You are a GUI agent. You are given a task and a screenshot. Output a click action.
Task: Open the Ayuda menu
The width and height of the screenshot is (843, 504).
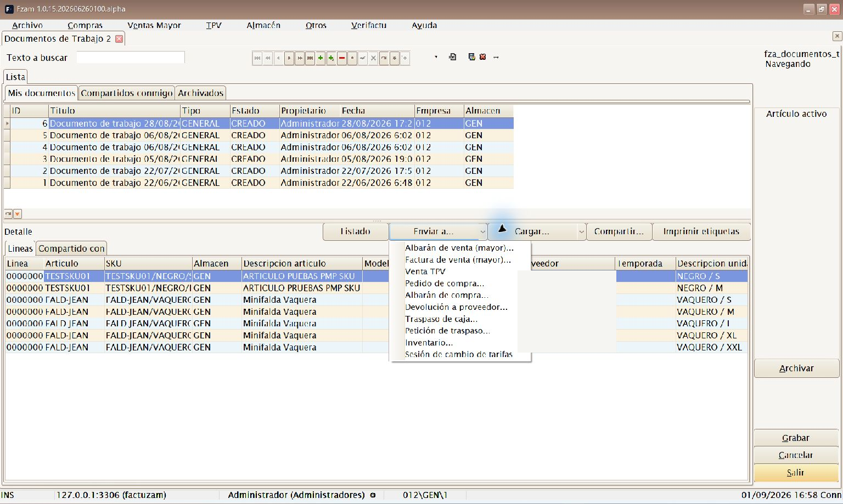pos(424,25)
